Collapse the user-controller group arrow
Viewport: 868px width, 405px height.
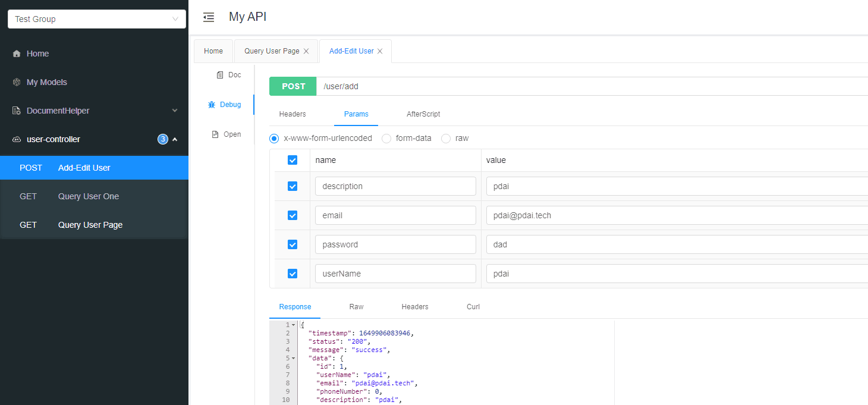coord(175,139)
